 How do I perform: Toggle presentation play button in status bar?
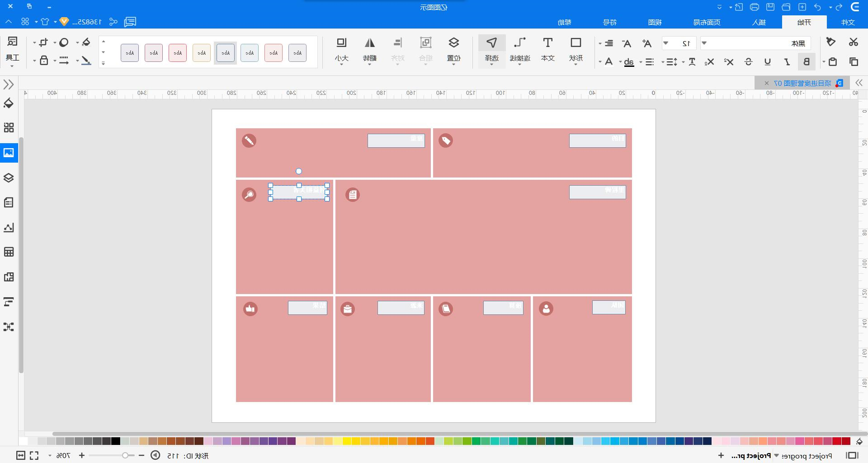tap(155, 455)
